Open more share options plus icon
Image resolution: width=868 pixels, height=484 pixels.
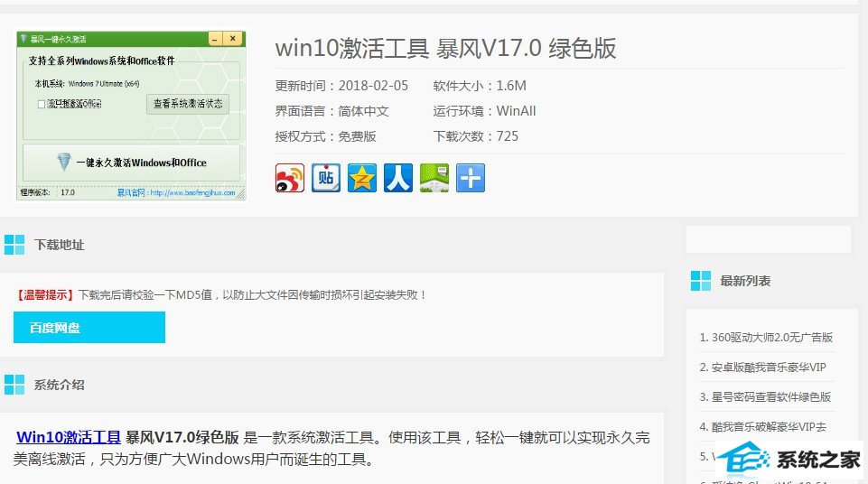(471, 178)
